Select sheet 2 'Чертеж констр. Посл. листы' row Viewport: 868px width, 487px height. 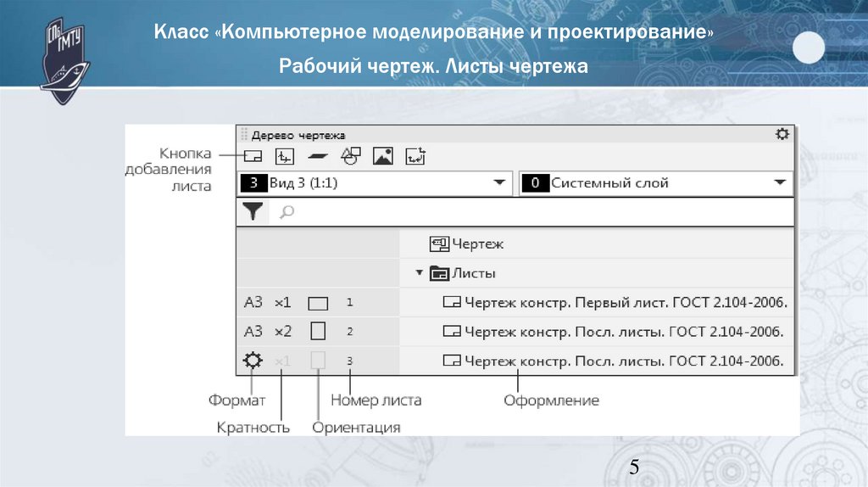pyautogui.click(x=624, y=332)
